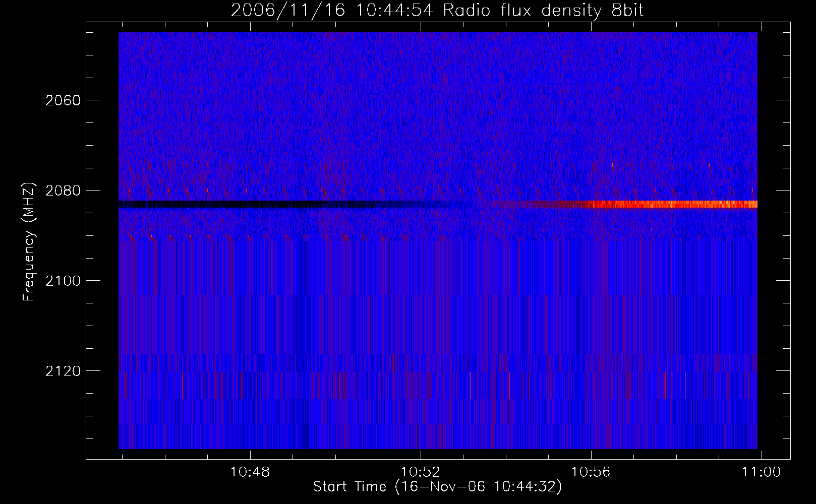
Task: Click the 2080 frequency tick label
Action: [x=63, y=191]
